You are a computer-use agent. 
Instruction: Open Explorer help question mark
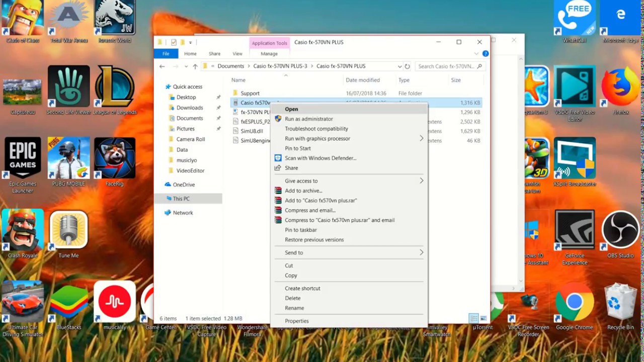(x=486, y=53)
